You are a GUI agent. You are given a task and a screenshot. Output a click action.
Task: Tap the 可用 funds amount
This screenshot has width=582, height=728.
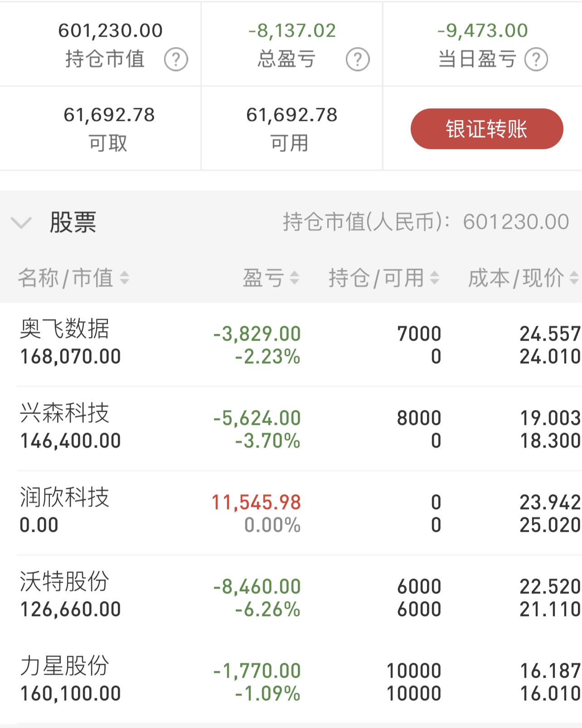[x=291, y=115]
